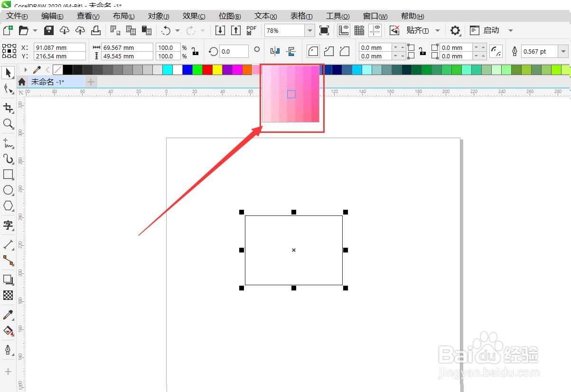Expand the Undo history dropdown arrow
The width and height of the screenshot is (571, 392).
tap(178, 30)
